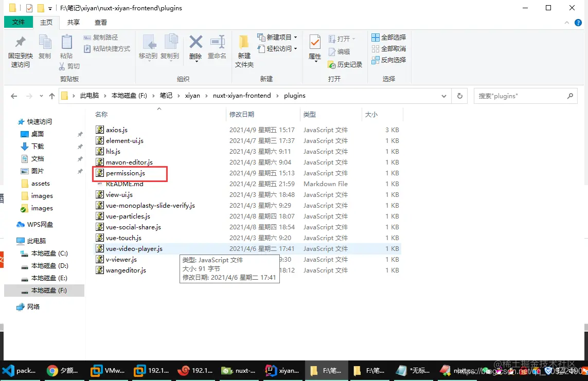Go back with left arrow
588x381 pixels.
click(x=14, y=96)
